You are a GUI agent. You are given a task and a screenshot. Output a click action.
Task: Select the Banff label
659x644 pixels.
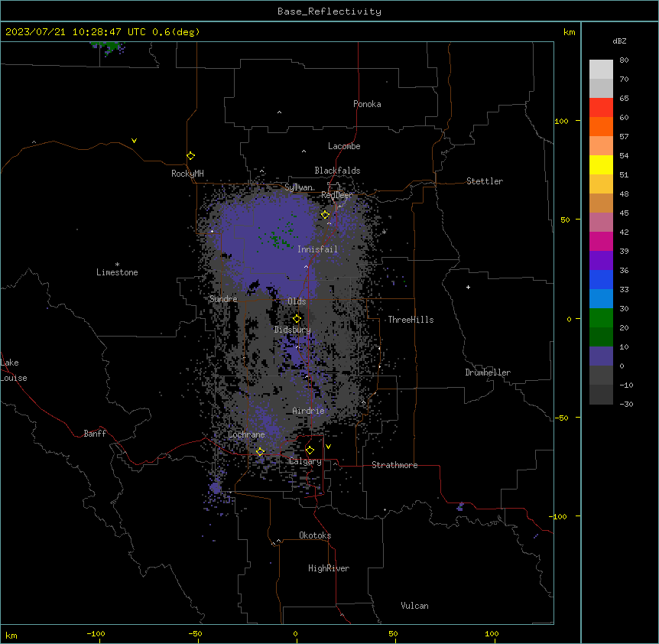pyautogui.click(x=95, y=434)
